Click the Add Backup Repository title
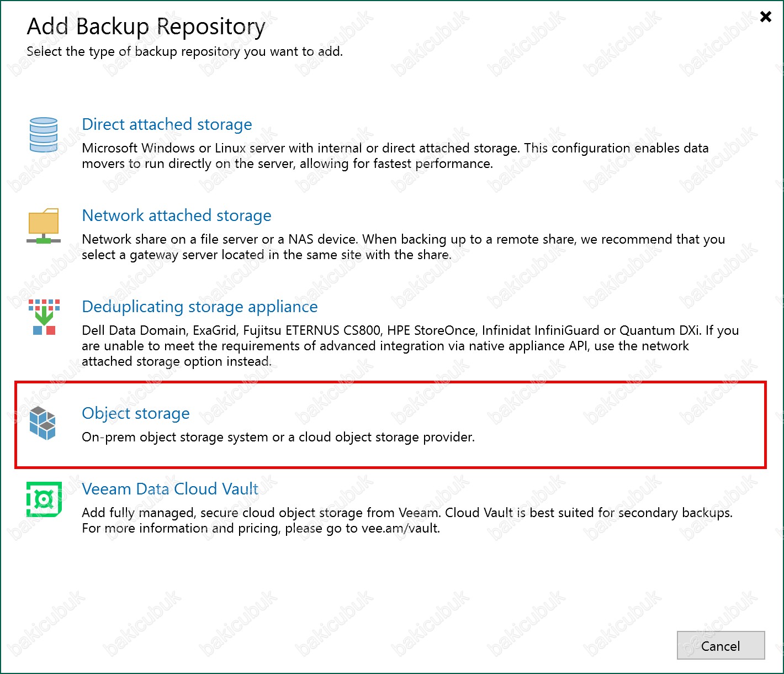 click(146, 27)
